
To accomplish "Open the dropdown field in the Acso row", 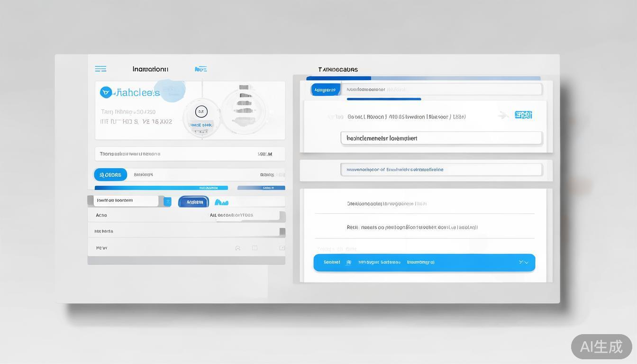I will [x=245, y=215].
